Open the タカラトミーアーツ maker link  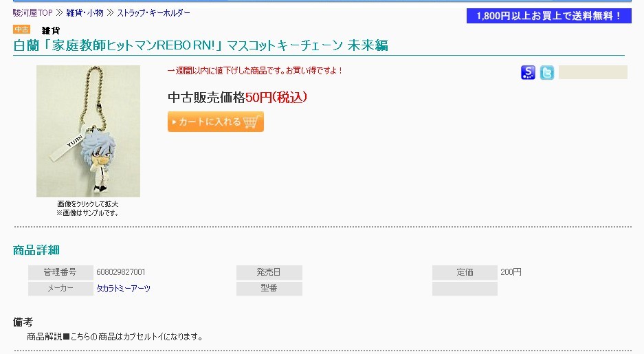[123, 288]
